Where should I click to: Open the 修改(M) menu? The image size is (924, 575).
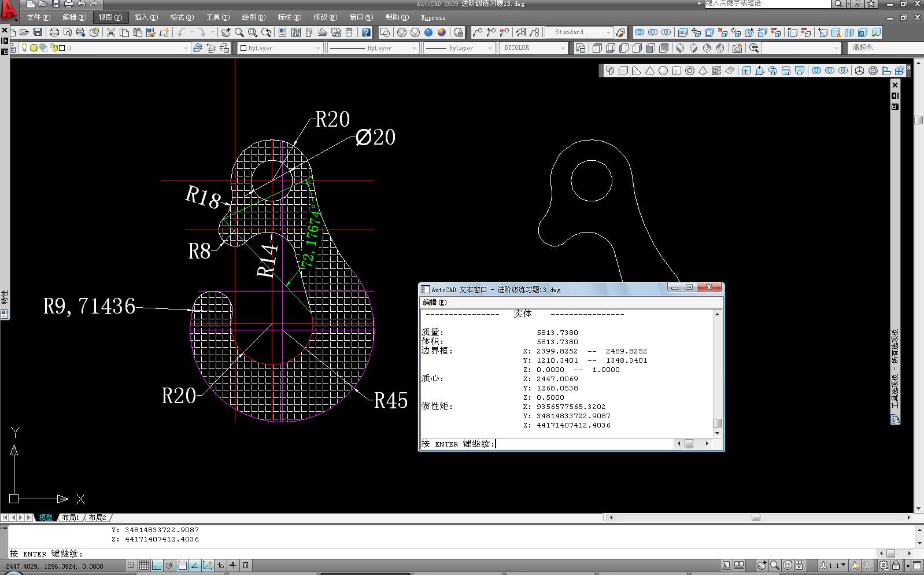pyautogui.click(x=325, y=17)
